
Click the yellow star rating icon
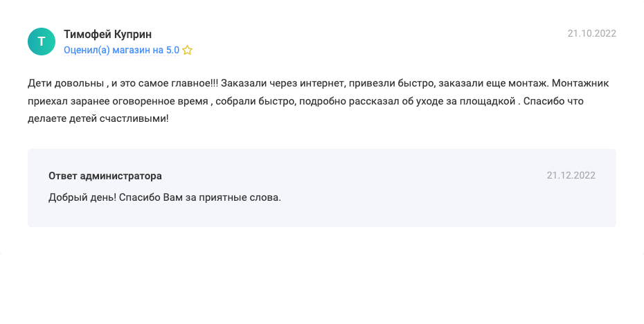(187, 51)
